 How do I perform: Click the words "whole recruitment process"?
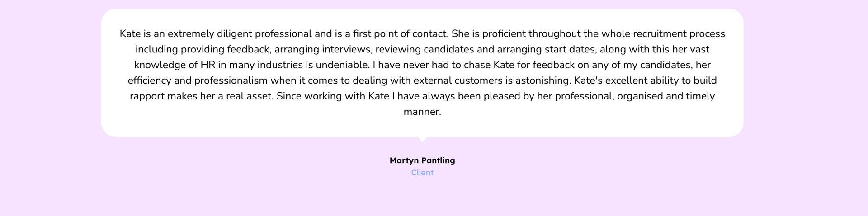click(x=663, y=34)
